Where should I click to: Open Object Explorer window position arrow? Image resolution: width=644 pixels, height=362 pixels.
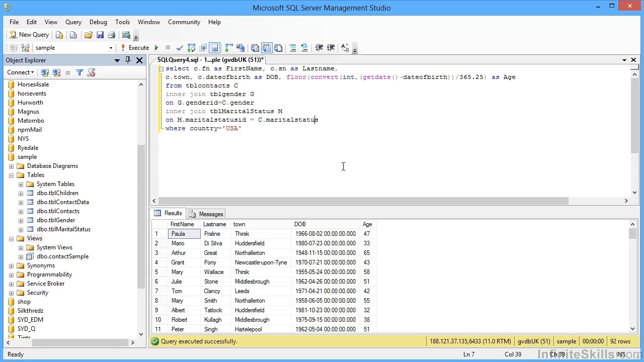click(117, 60)
